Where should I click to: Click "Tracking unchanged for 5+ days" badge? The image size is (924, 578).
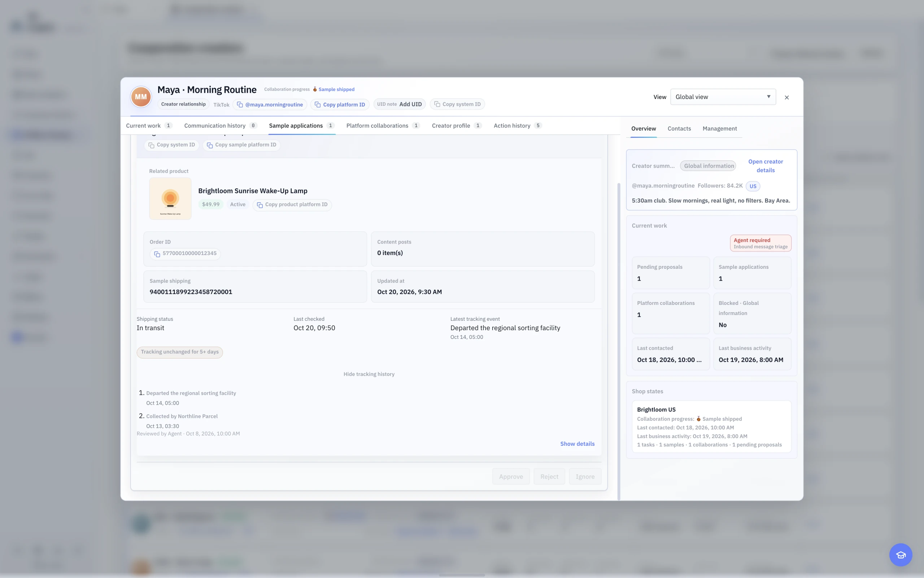[x=179, y=352]
